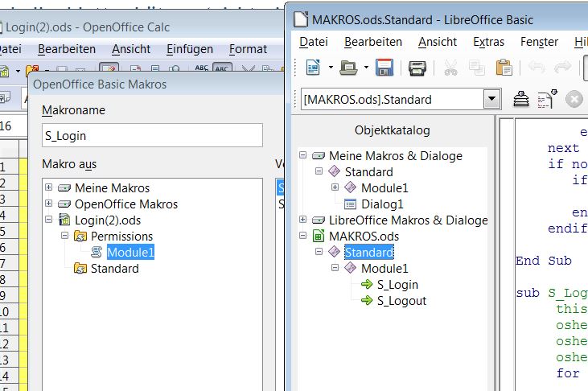
Task: Select S_Logout in the Objektkatalog
Action: pos(401,301)
